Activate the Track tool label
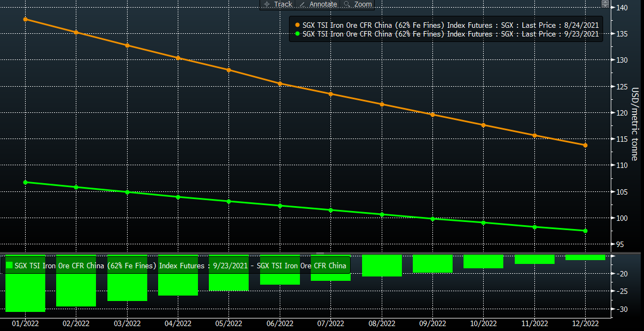Image resolution: width=644 pixels, height=331 pixels. tap(283, 4)
